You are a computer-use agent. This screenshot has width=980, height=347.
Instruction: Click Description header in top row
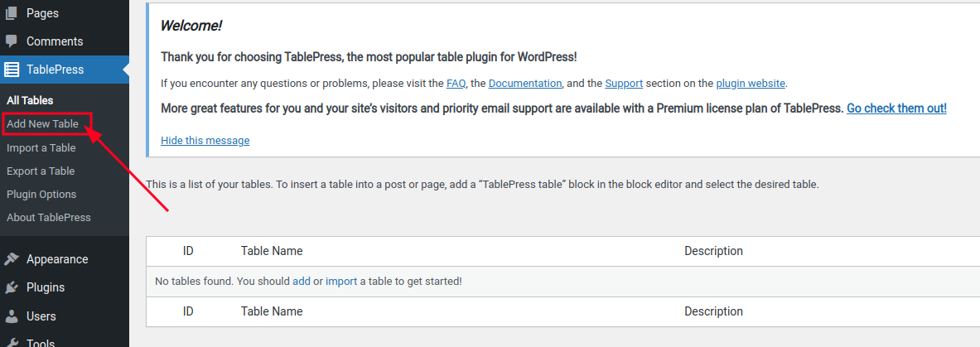(714, 251)
